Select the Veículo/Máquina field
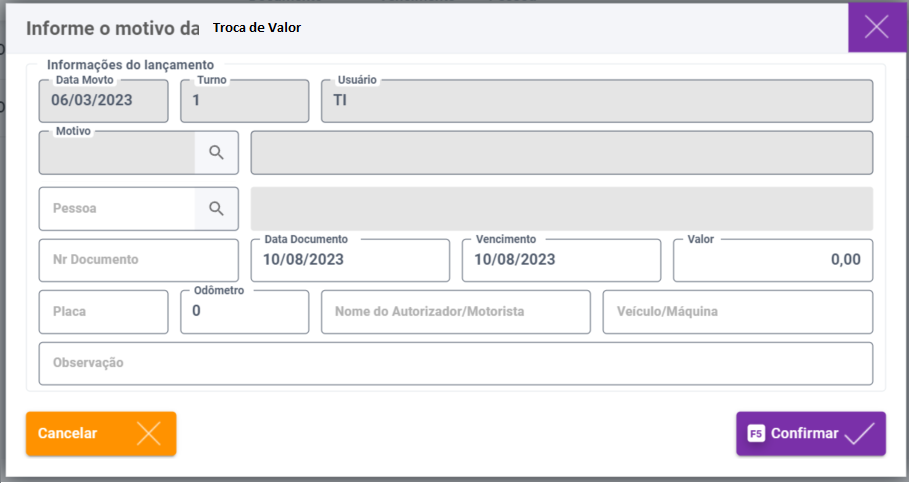 tap(737, 311)
